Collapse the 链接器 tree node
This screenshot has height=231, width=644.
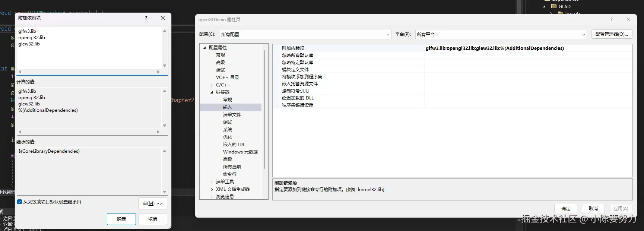pos(212,92)
